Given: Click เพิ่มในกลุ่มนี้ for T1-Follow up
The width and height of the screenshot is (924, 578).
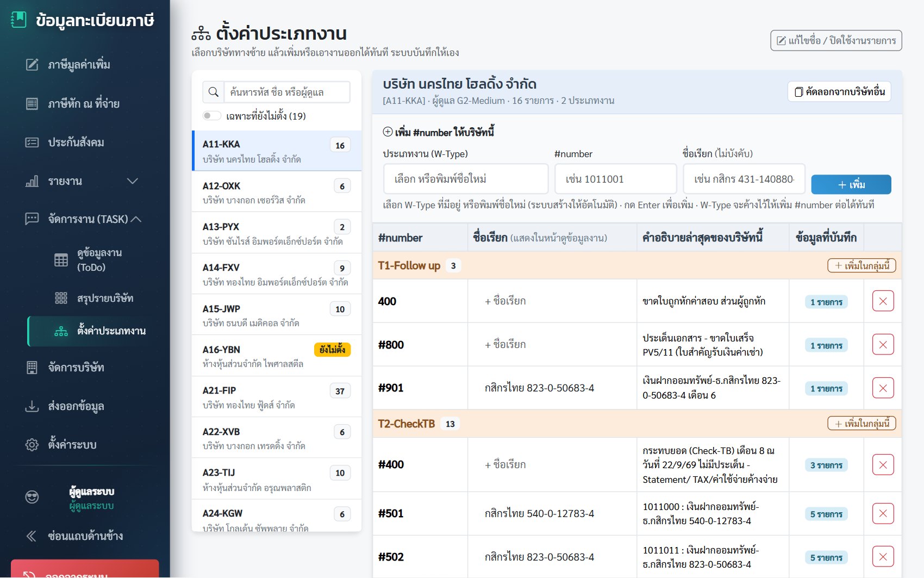Looking at the screenshot, I should click(862, 265).
